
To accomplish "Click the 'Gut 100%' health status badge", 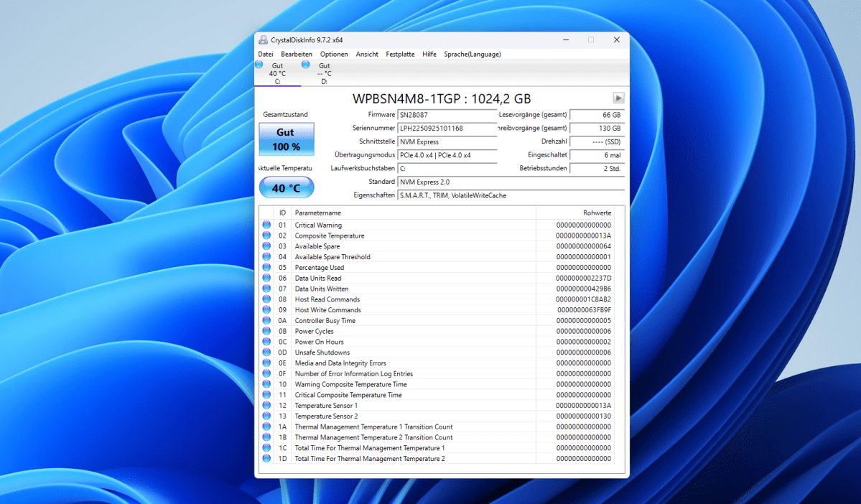I will tap(285, 139).
